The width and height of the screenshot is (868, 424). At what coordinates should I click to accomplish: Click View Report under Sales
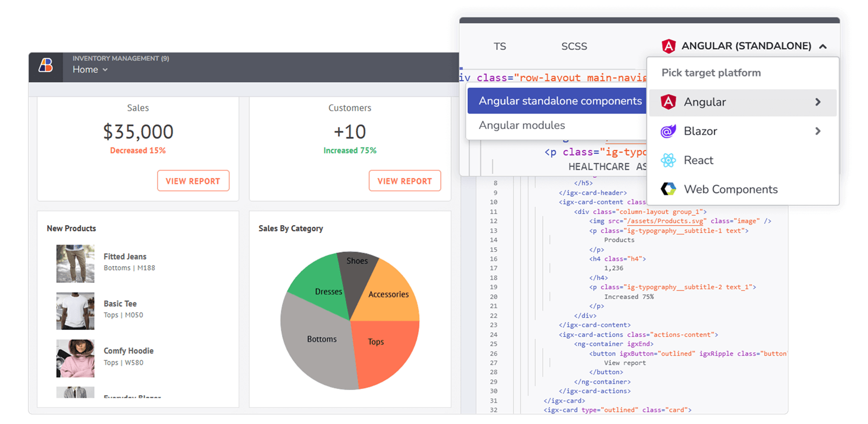click(x=193, y=181)
